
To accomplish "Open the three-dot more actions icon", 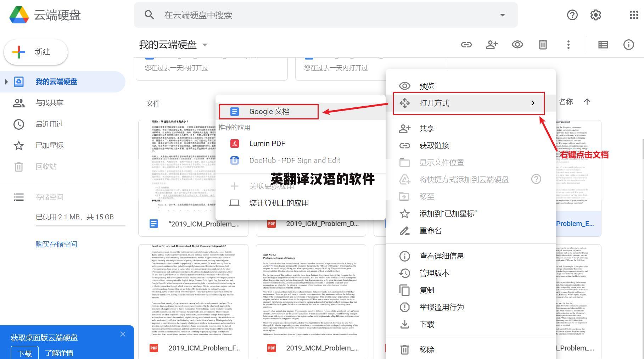I will pos(569,45).
